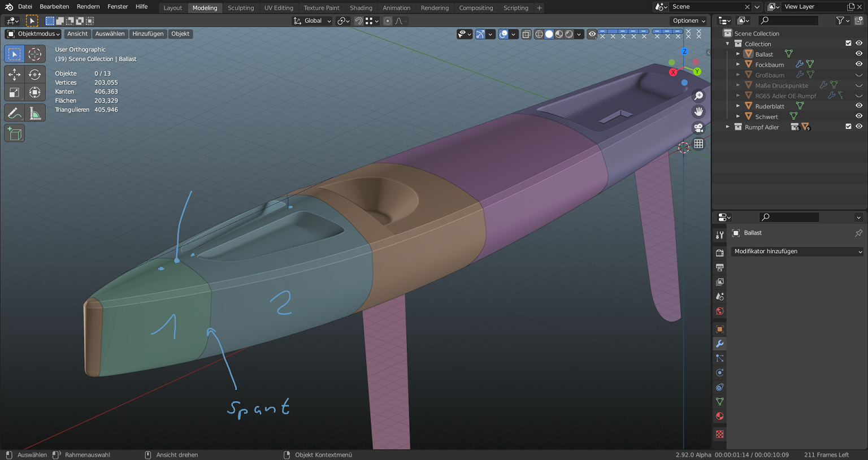Hide the Ballast object in outliner
This screenshot has height=460, width=868.
tap(859, 54)
